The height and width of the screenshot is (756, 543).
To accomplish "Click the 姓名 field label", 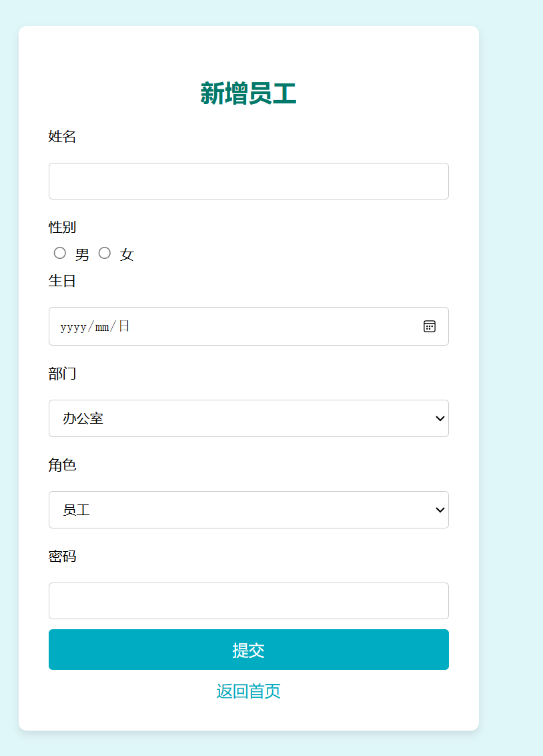I will (63, 137).
